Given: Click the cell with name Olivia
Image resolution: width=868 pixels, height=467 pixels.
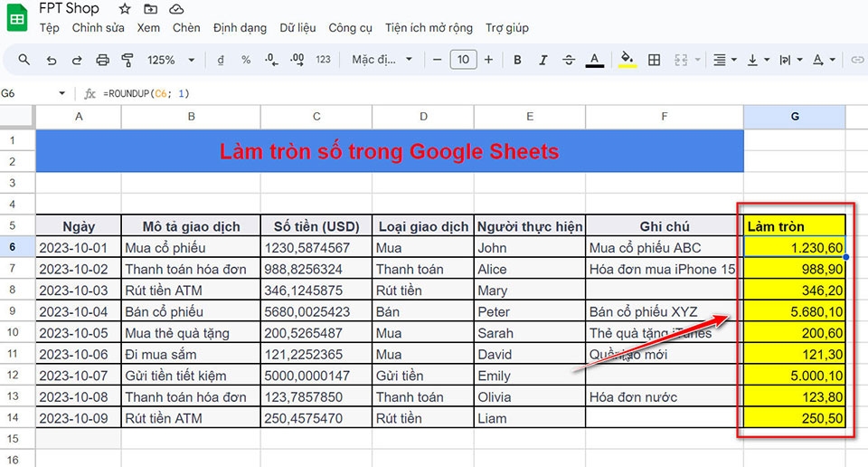Looking at the screenshot, I should coord(529,396).
